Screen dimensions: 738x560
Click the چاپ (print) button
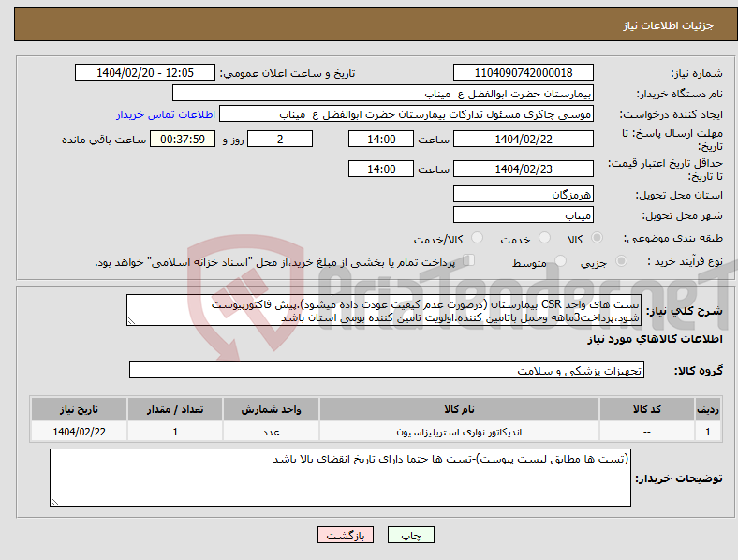click(410, 535)
